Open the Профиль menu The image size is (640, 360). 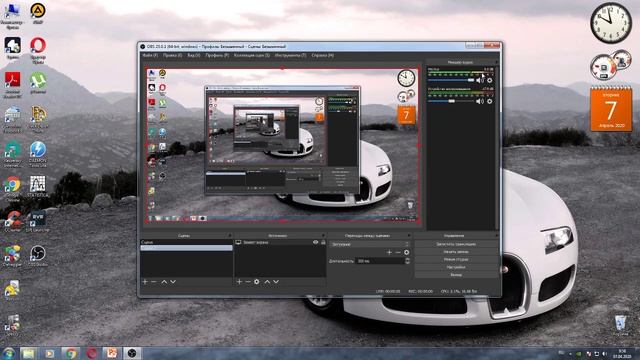point(217,55)
